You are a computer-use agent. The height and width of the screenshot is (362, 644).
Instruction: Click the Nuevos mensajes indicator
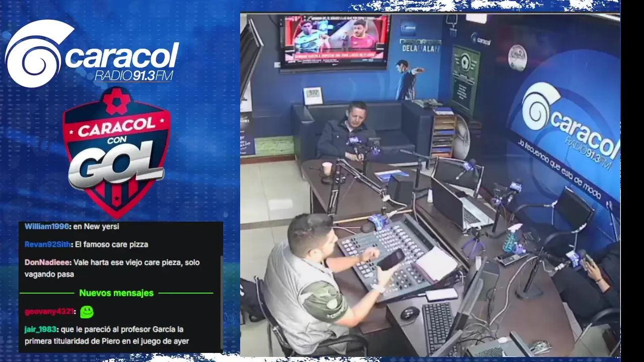pyautogui.click(x=116, y=293)
